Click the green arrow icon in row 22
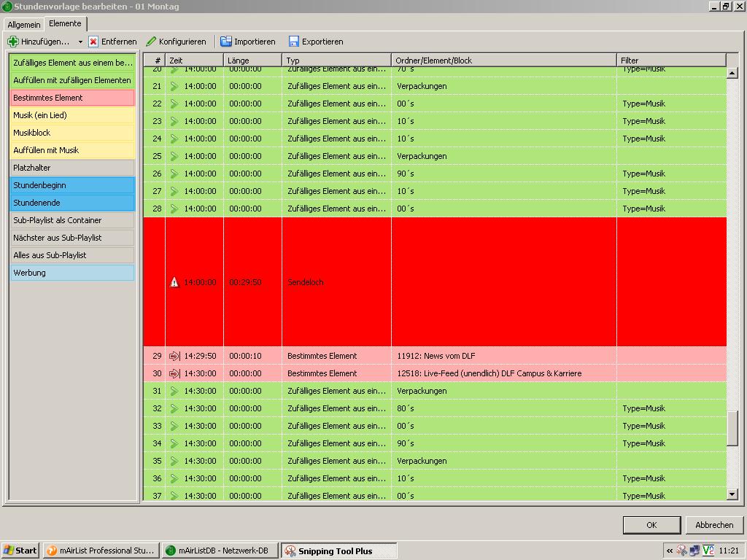Viewport: 747px width, 560px height. tap(174, 104)
